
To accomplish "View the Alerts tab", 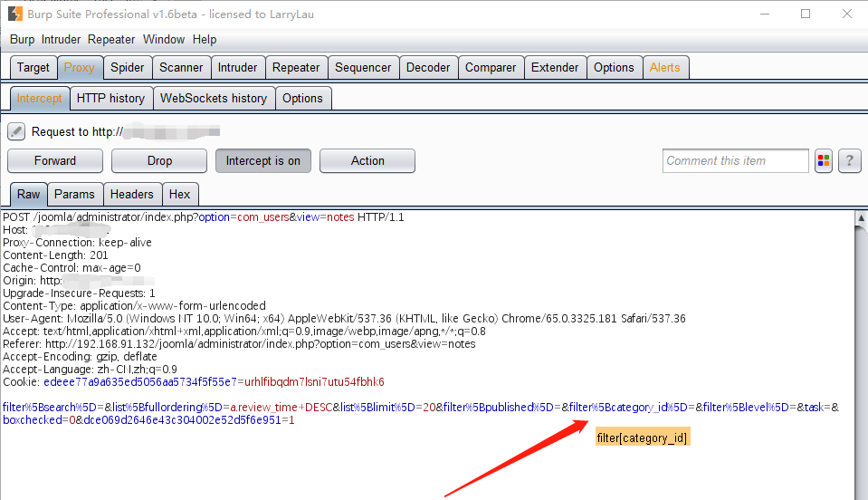I will coord(665,68).
